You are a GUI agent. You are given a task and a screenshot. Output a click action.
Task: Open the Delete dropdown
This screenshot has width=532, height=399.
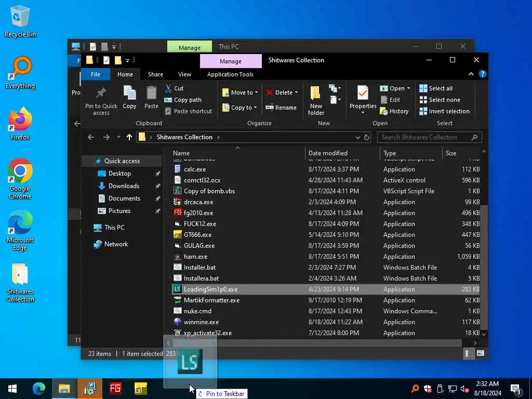(x=282, y=92)
